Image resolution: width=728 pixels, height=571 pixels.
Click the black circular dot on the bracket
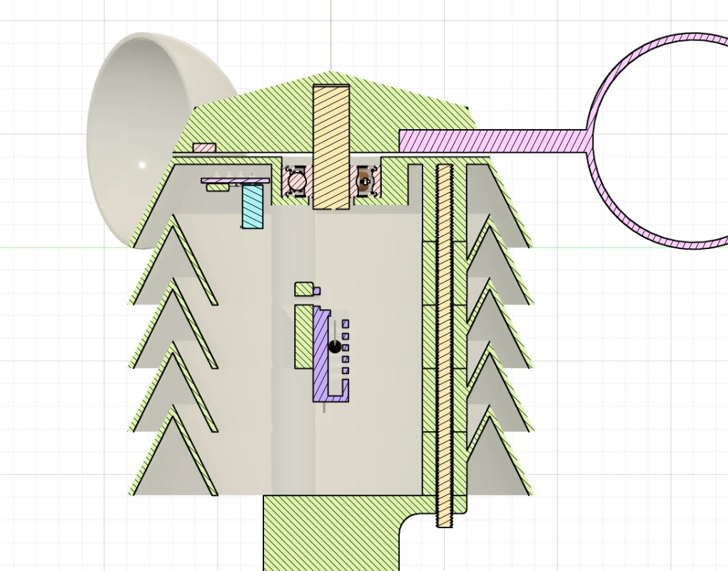pos(334,347)
